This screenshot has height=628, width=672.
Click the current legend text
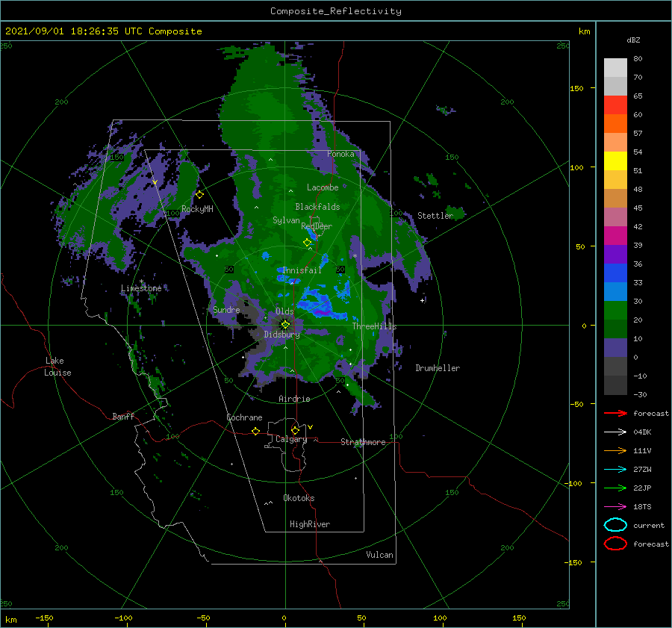tap(649, 526)
